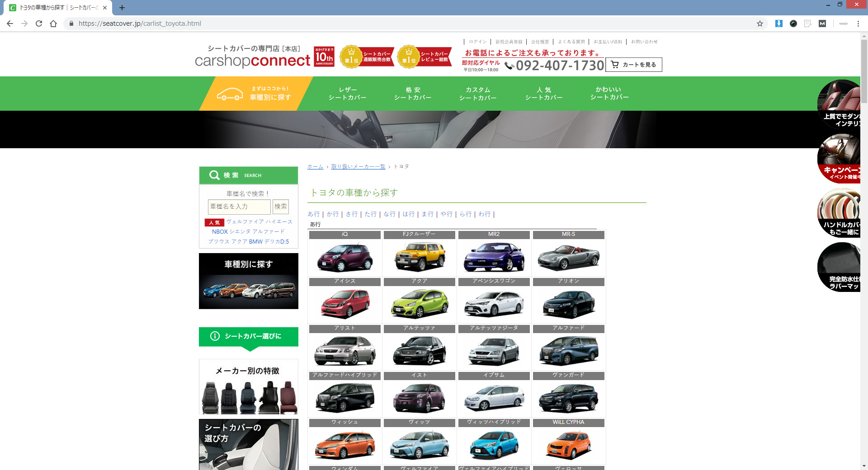Click the ログイン link

477,42
